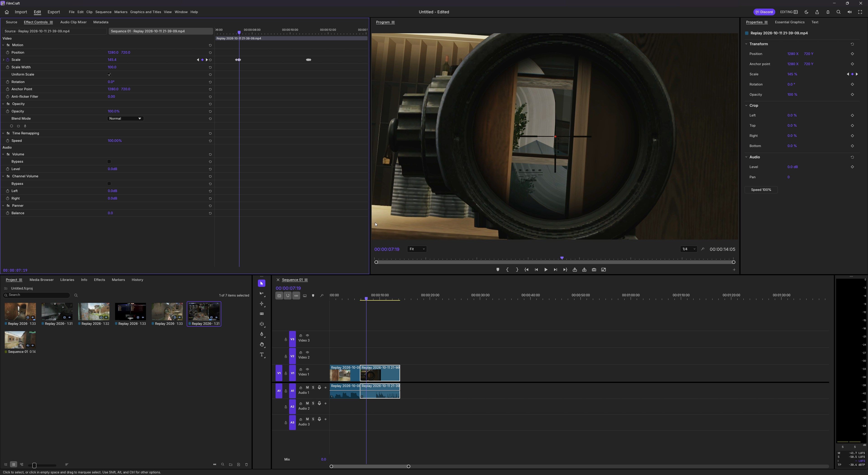The width and height of the screenshot is (868, 475).
Task: Collapse the Motion effect section
Action: [3, 45]
